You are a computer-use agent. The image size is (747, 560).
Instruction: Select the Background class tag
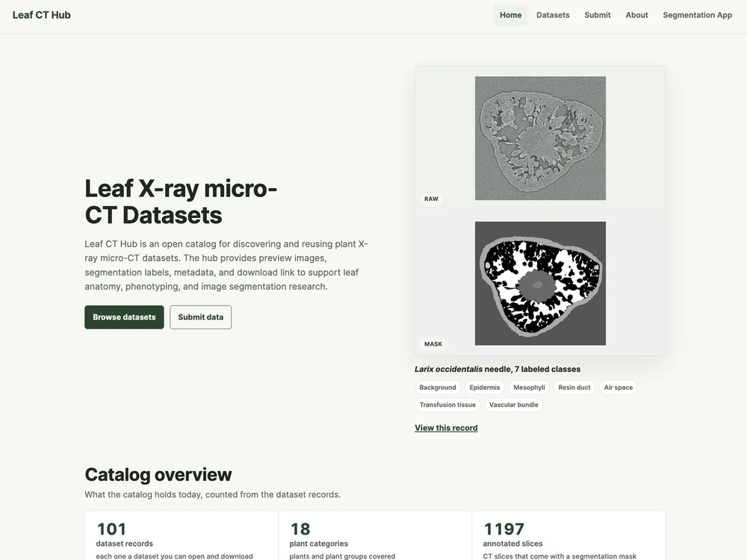(438, 388)
